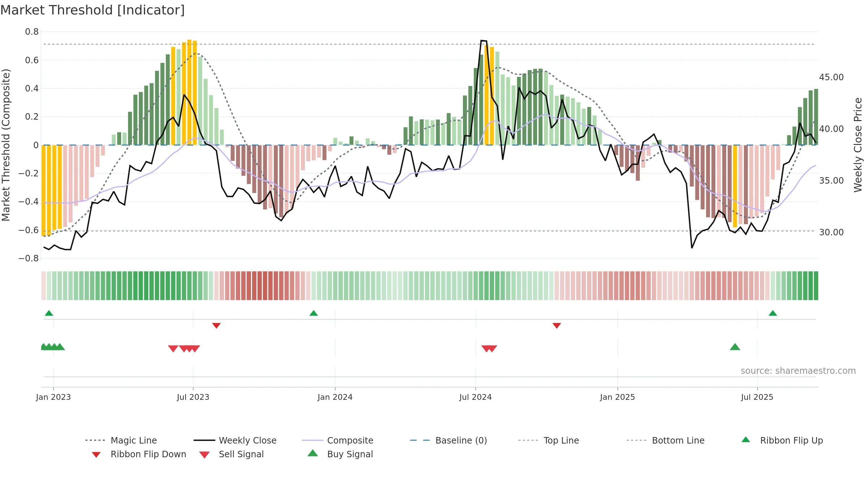Click the Weekly Close Price axis title

click(x=858, y=145)
